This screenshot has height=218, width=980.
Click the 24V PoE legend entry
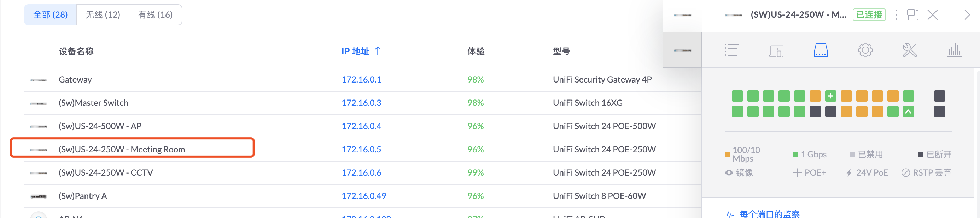[x=867, y=173]
